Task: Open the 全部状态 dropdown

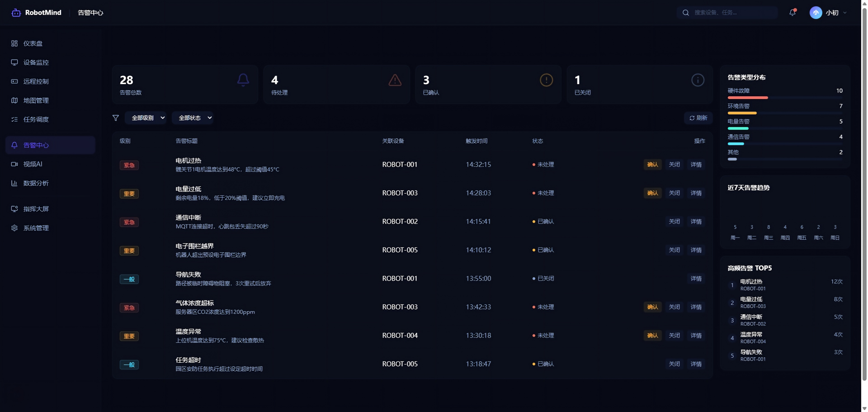Action: 193,118
